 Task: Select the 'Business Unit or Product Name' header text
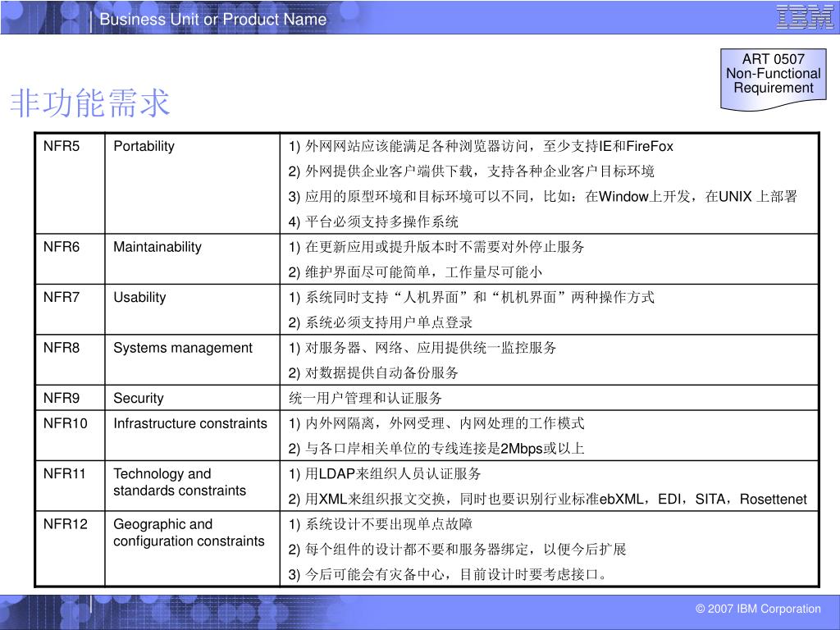pos(213,20)
